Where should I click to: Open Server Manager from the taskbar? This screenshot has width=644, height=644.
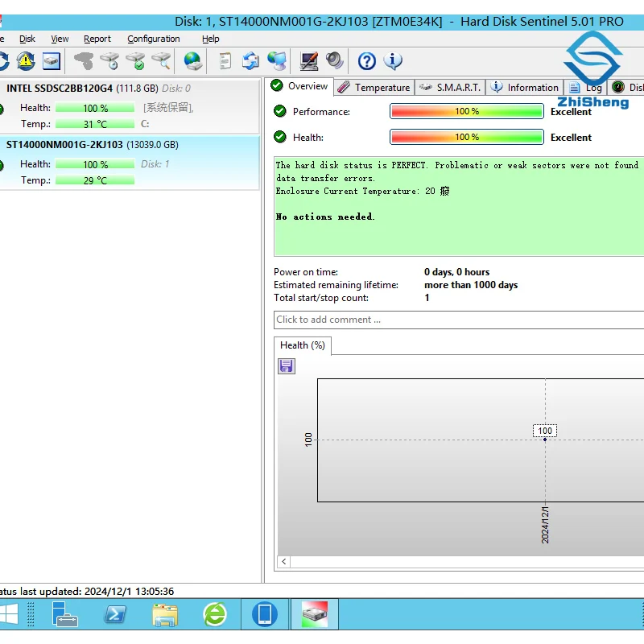coord(64,614)
